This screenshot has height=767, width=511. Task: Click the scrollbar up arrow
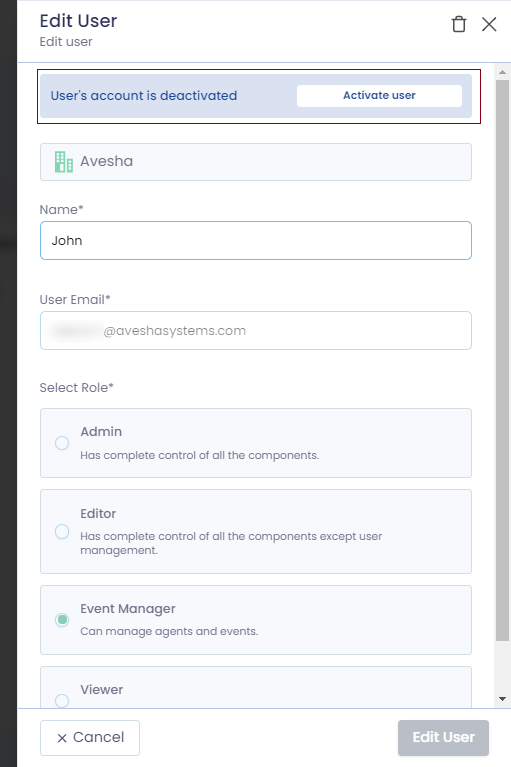click(x=502, y=72)
